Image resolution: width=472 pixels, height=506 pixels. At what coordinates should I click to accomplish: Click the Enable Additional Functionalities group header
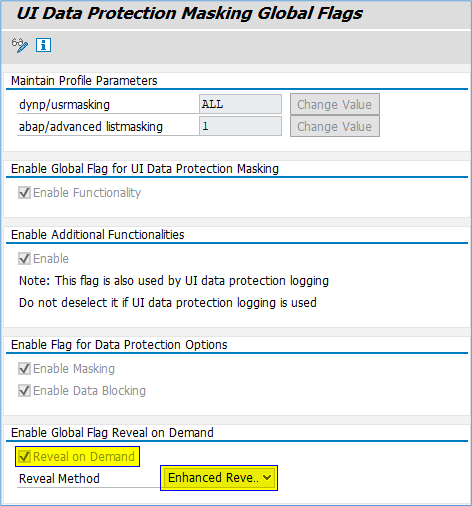click(97, 235)
